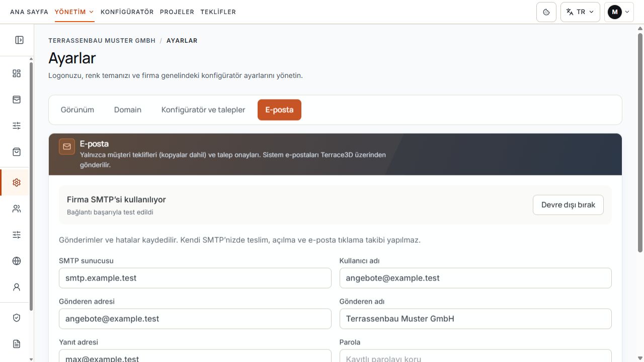Select the E-posta tab

point(279,110)
